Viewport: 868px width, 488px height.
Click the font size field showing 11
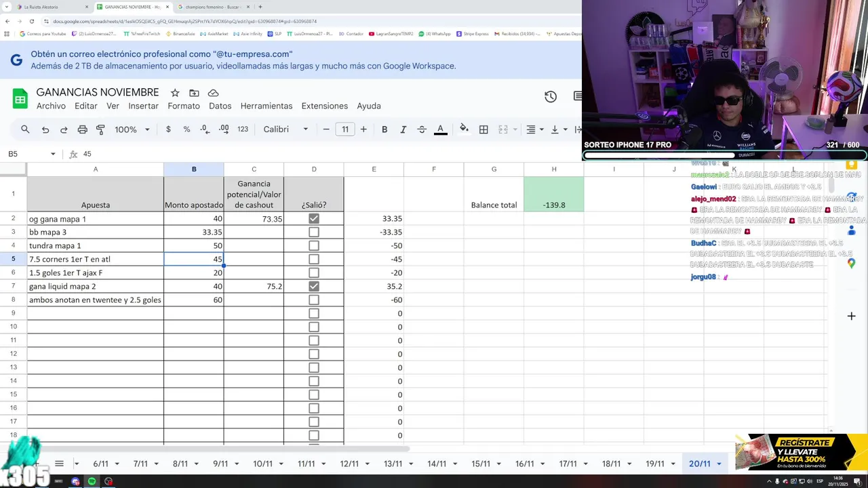(345, 129)
